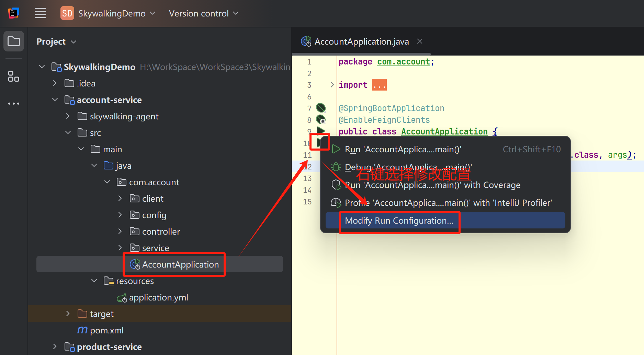Click the Profiler icon in context menu
The image size is (644, 355).
(336, 203)
